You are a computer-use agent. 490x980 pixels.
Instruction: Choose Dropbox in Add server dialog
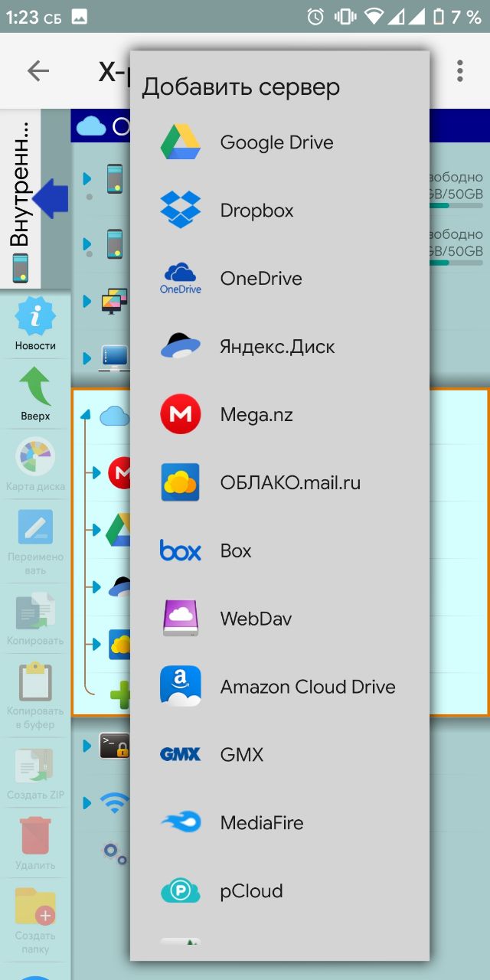[x=279, y=211]
